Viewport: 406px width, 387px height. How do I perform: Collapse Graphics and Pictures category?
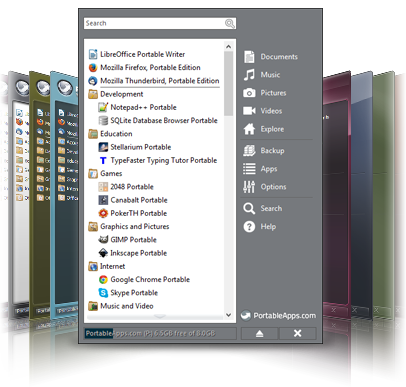(93, 227)
